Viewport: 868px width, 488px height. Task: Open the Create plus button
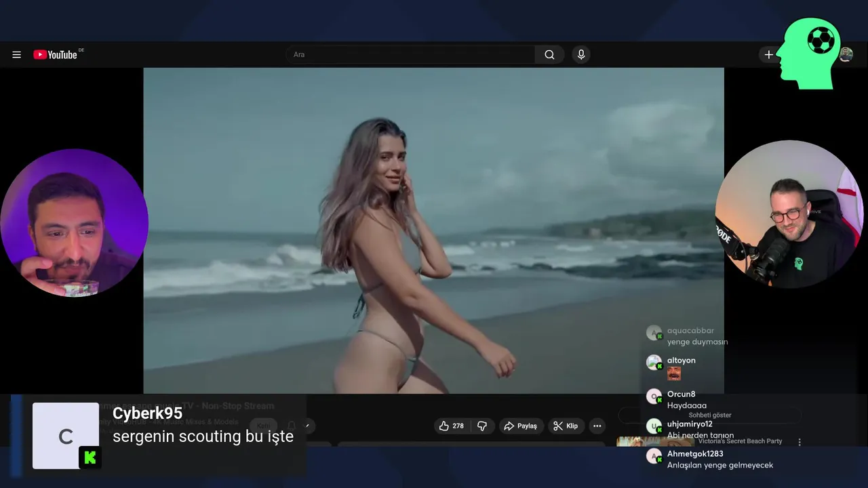pyautogui.click(x=768, y=54)
